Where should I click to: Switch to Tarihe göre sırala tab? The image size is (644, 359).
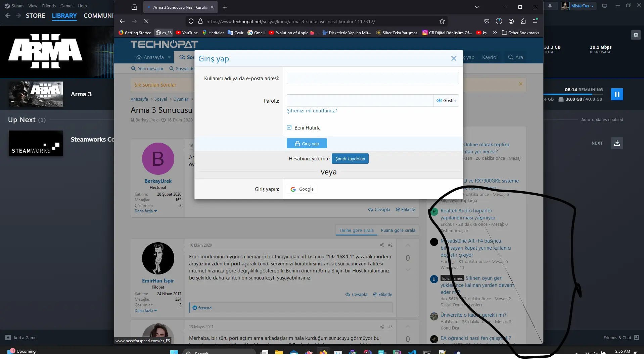point(356,230)
